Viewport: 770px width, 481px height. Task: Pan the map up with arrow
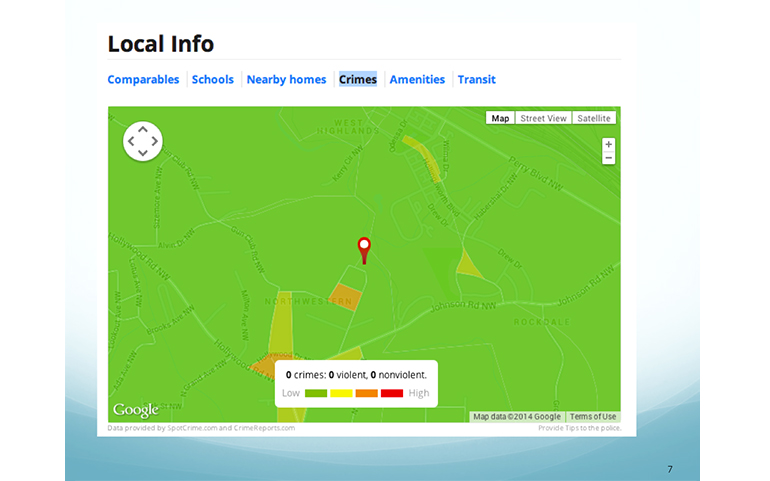143,129
